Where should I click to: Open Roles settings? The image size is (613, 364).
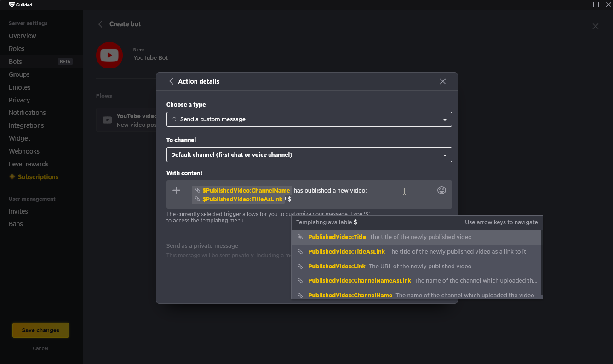coord(17,49)
